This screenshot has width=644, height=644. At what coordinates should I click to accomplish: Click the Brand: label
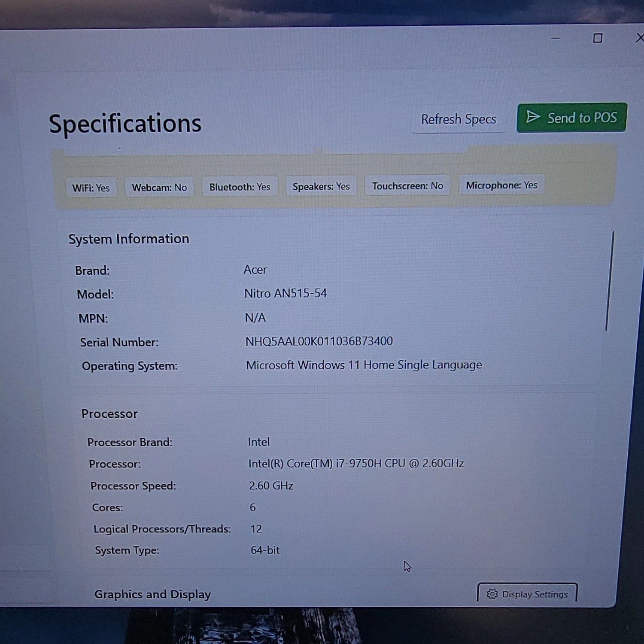pos(92,271)
